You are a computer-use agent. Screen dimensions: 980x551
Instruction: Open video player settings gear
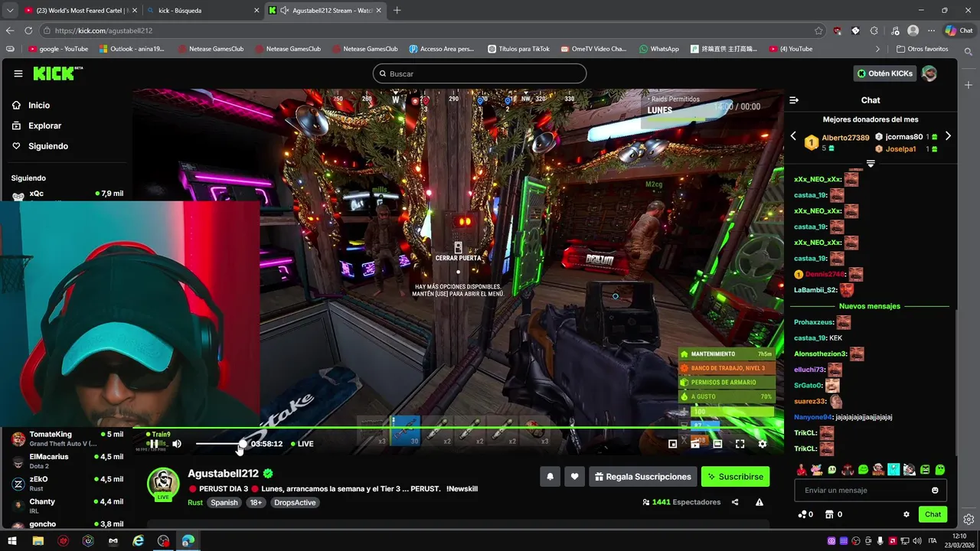point(763,444)
